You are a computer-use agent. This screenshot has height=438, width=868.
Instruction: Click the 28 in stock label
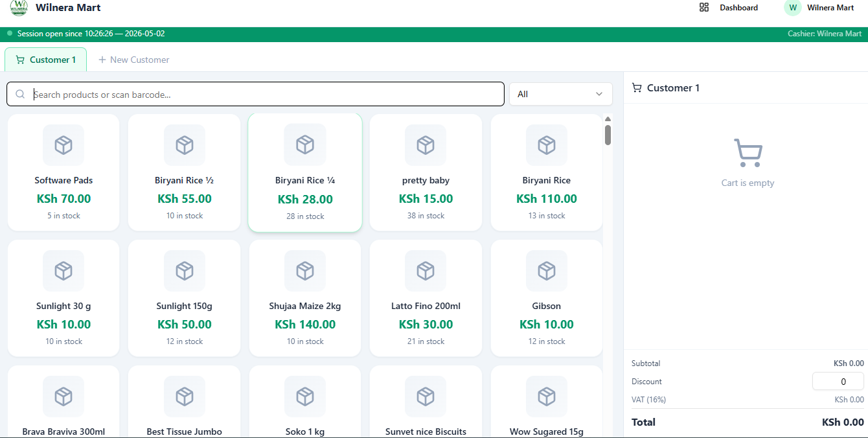coord(305,216)
